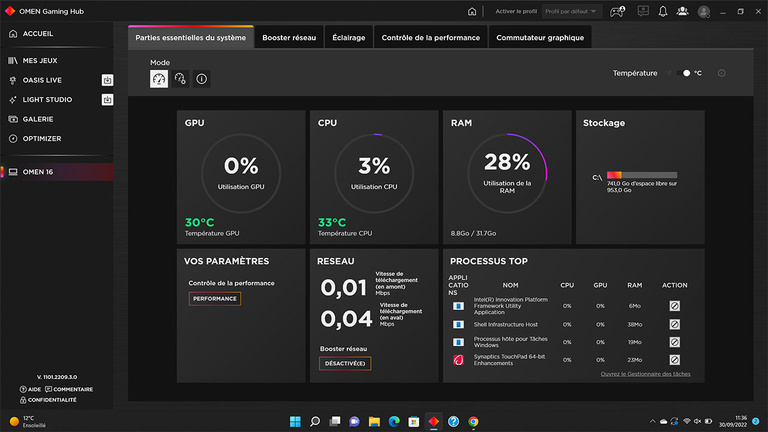Image resolution: width=768 pixels, height=432 pixels.
Task: Switch to Éclairage tab
Action: click(349, 37)
